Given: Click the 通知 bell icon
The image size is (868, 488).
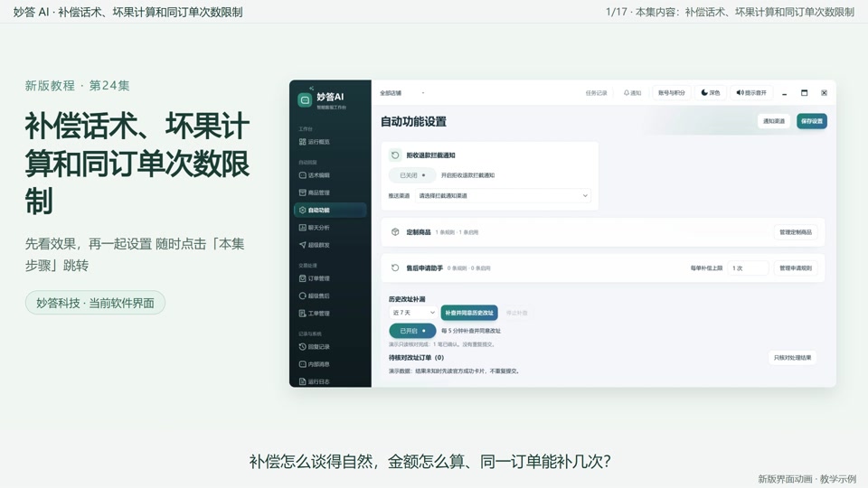Looking at the screenshot, I should coord(626,93).
